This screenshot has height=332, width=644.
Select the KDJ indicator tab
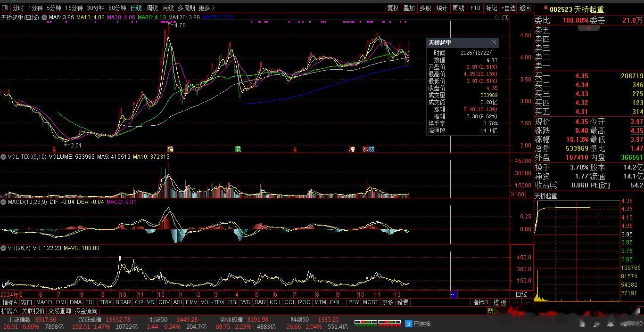(x=275, y=302)
